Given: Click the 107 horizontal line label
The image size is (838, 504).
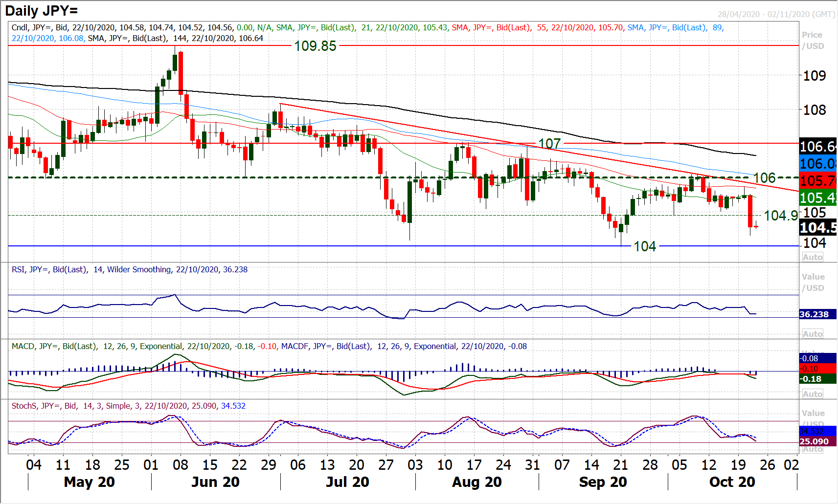Looking at the screenshot, I should [x=549, y=144].
